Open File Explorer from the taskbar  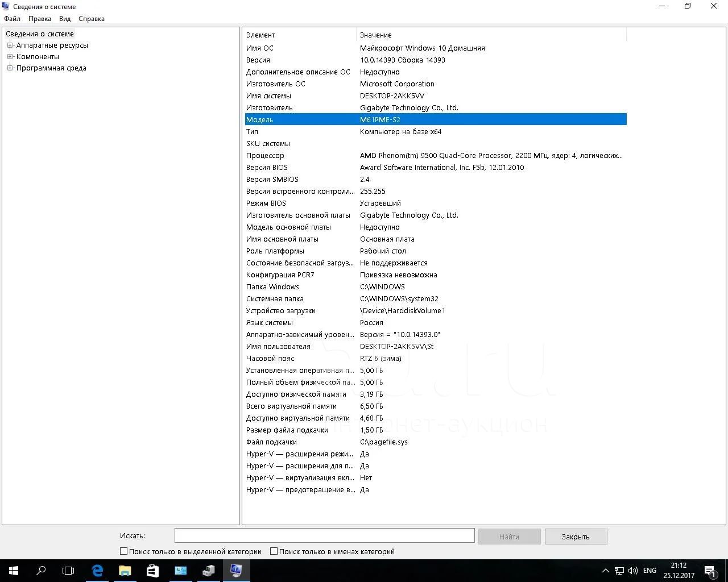125,571
